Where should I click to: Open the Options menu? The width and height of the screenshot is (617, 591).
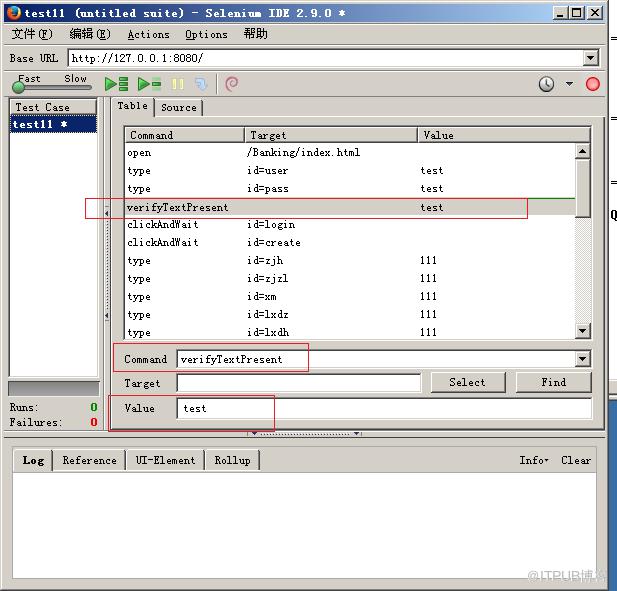[206, 35]
